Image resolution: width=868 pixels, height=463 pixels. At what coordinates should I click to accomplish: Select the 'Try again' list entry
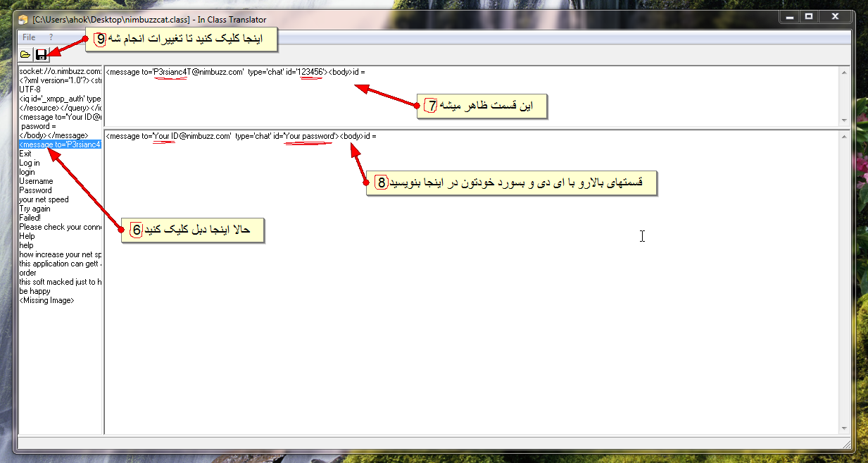(61, 209)
